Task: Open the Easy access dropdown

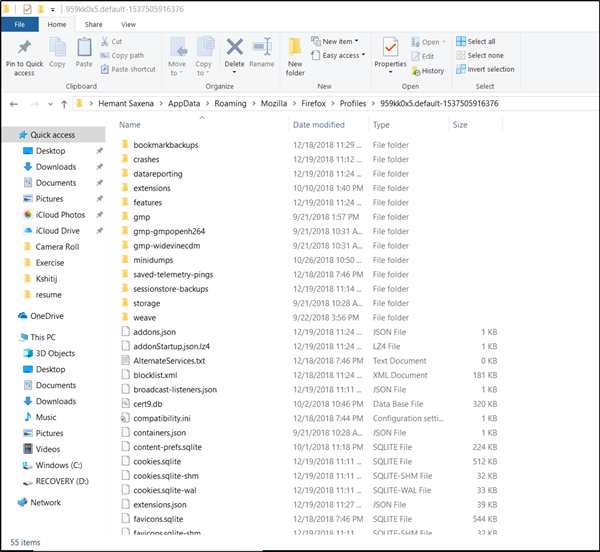Action: click(363, 55)
